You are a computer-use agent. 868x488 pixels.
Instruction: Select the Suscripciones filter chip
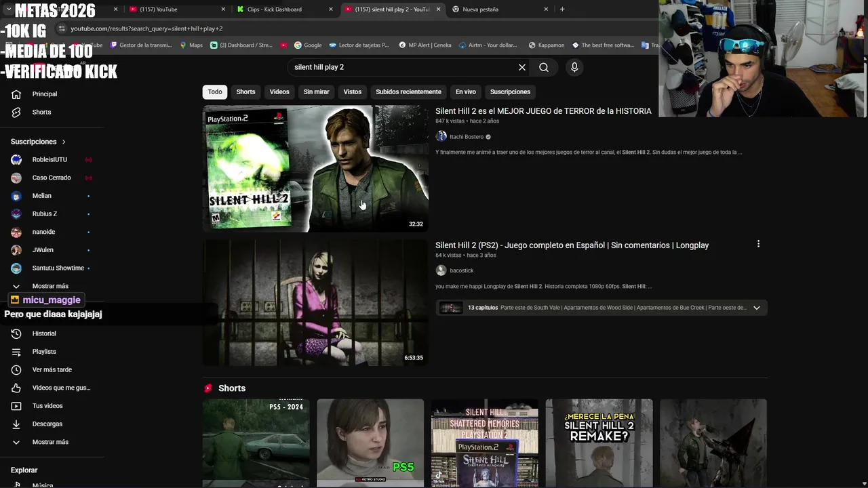click(x=510, y=91)
